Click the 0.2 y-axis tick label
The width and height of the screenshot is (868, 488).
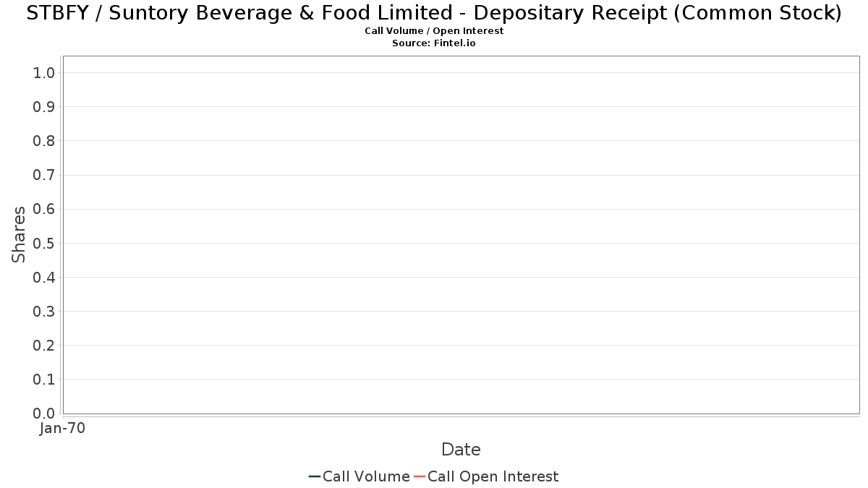44,346
